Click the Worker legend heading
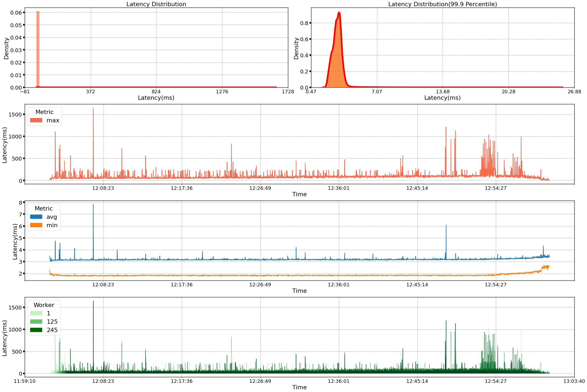The height and width of the screenshot is (392, 587). [x=44, y=305]
